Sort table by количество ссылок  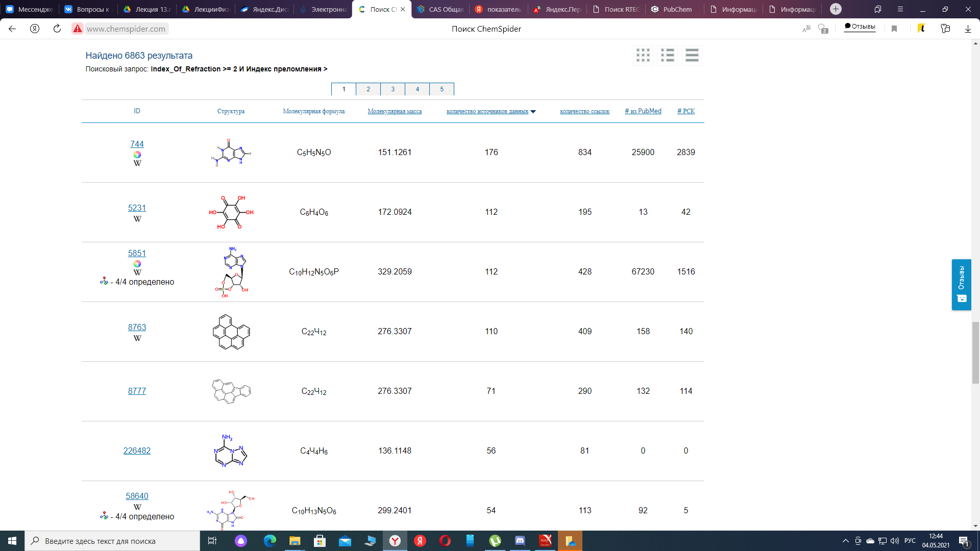[584, 111]
